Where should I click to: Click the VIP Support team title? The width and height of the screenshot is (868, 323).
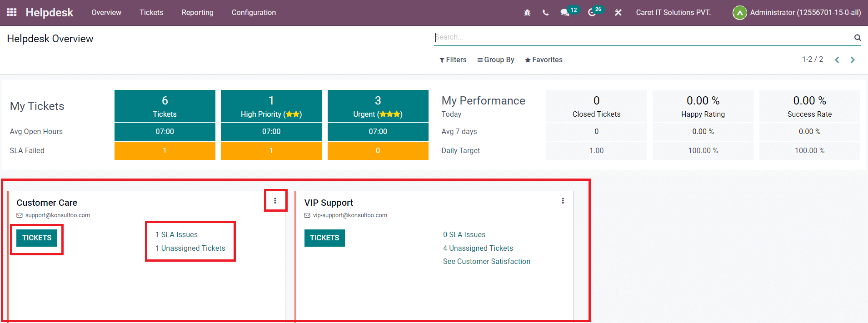329,203
